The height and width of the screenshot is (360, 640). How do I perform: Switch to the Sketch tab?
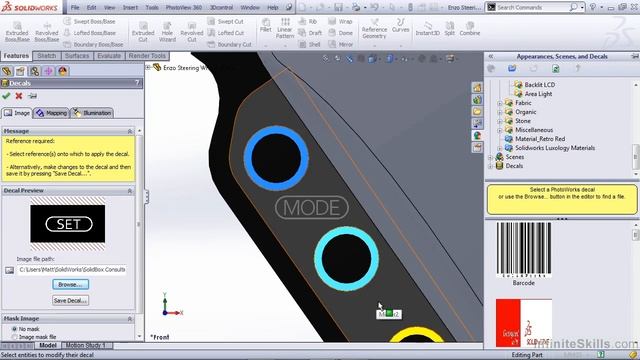(x=47, y=56)
